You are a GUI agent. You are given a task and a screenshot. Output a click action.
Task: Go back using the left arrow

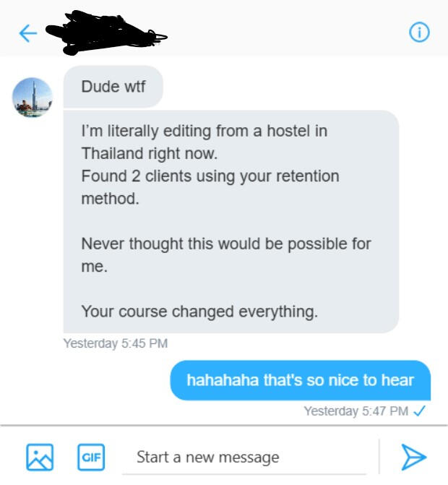pos(28,33)
